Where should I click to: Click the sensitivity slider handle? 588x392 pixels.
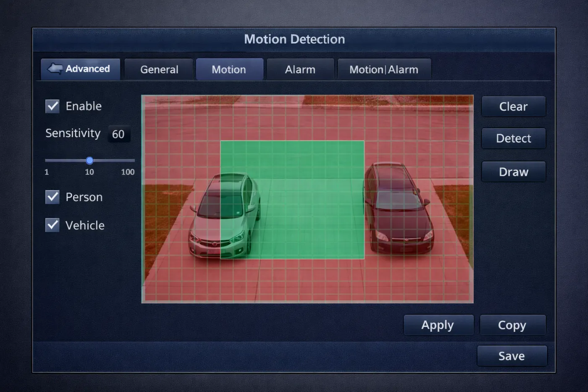pos(89,160)
